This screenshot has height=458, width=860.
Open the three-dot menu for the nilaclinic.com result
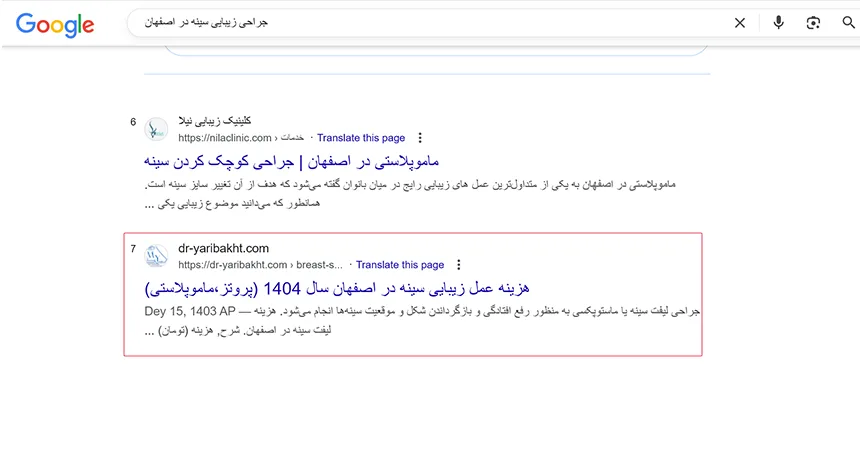(x=420, y=138)
